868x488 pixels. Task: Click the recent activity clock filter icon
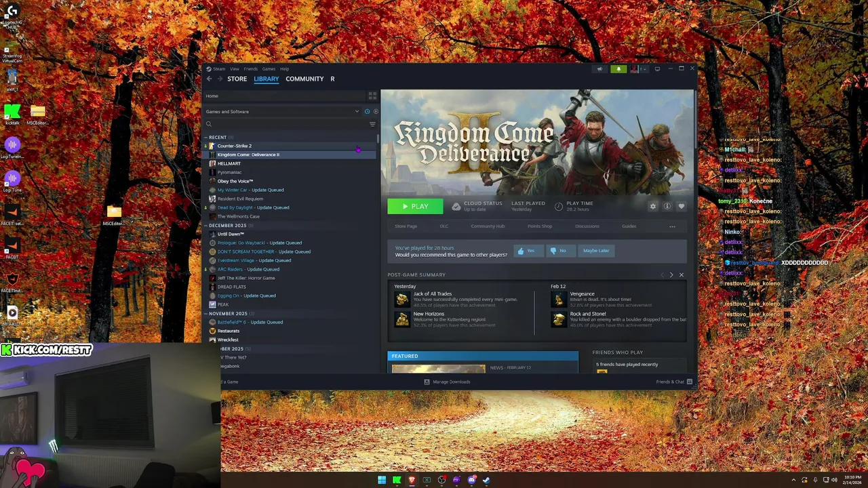click(x=368, y=112)
